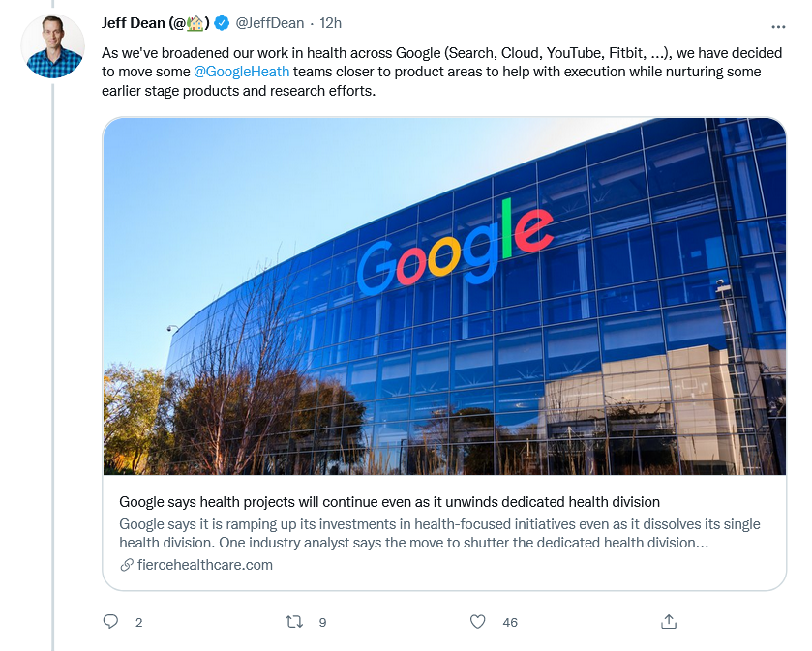This screenshot has height=651, width=812.
Task: Click the Jeff Dean display name
Action: [134, 23]
